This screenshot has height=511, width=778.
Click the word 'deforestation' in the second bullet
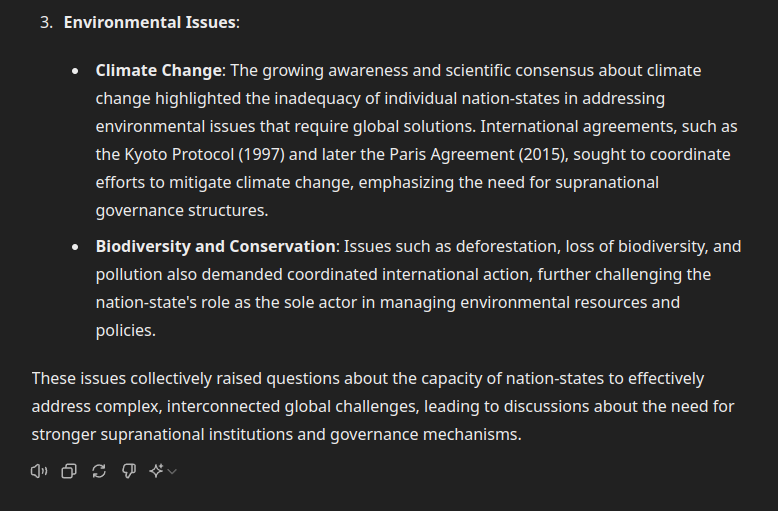coord(506,247)
